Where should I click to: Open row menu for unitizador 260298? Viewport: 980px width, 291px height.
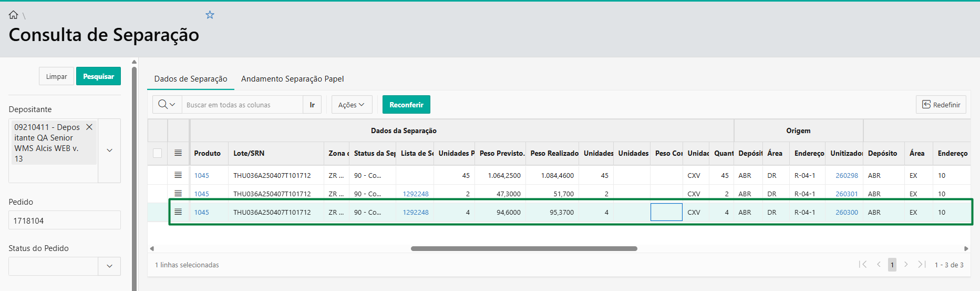tap(178, 175)
